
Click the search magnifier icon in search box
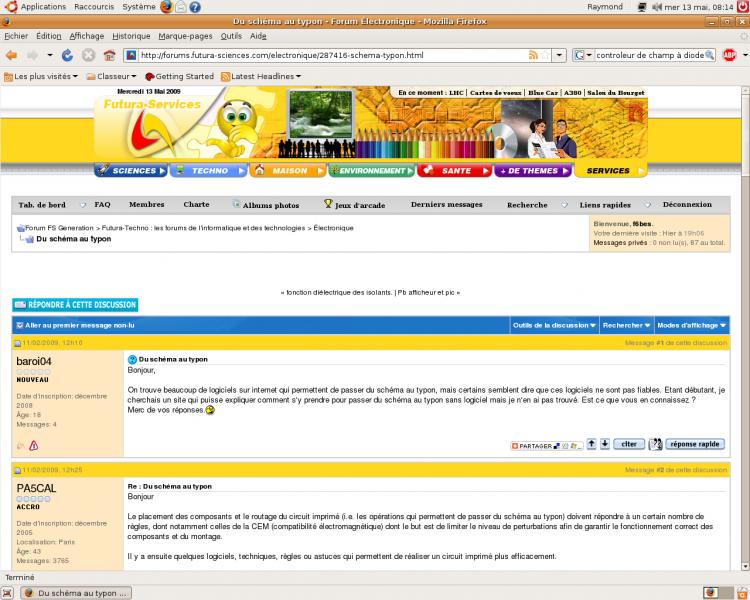[x=710, y=56]
